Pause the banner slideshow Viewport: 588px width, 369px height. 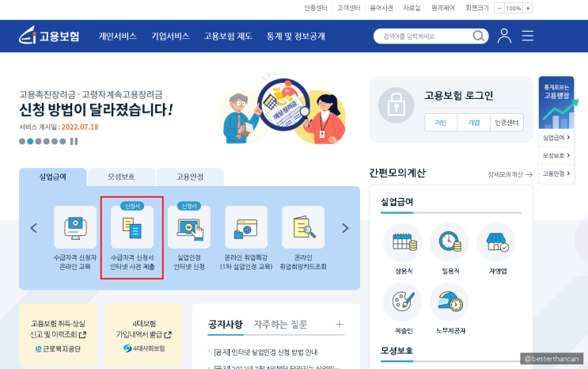pyautogui.click(x=74, y=142)
